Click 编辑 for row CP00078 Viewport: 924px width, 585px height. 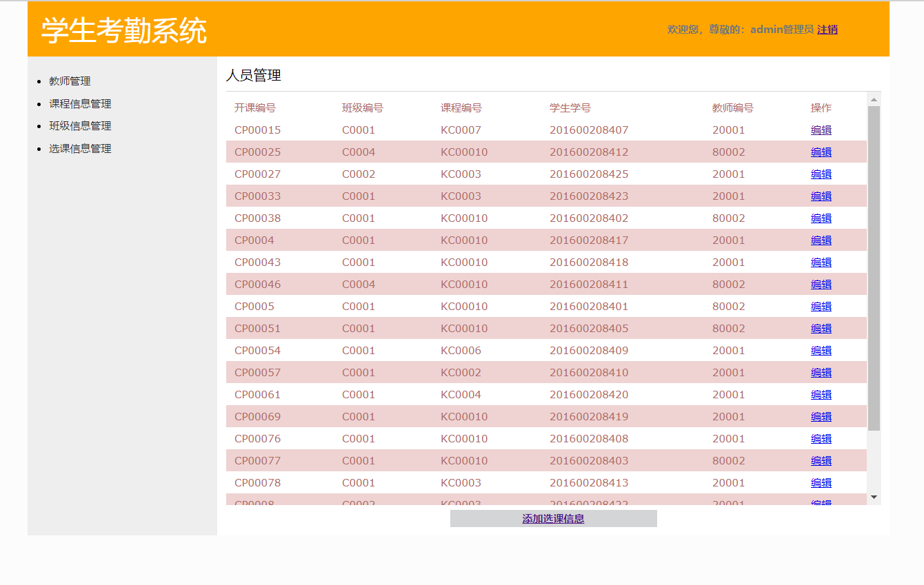pos(821,483)
